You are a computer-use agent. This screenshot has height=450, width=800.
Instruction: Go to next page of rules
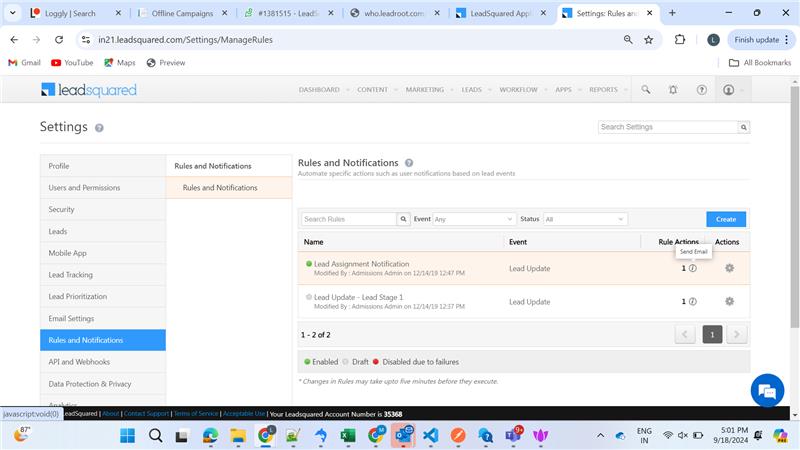(x=736, y=335)
